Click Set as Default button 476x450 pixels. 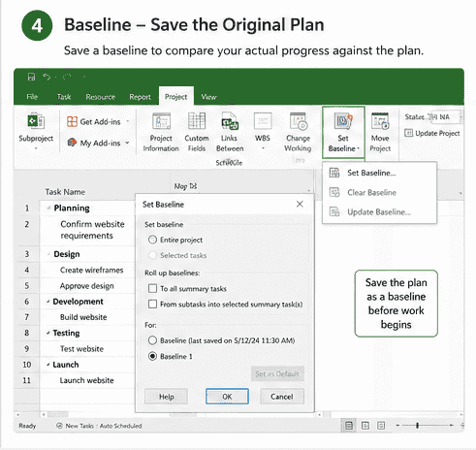coord(277,373)
